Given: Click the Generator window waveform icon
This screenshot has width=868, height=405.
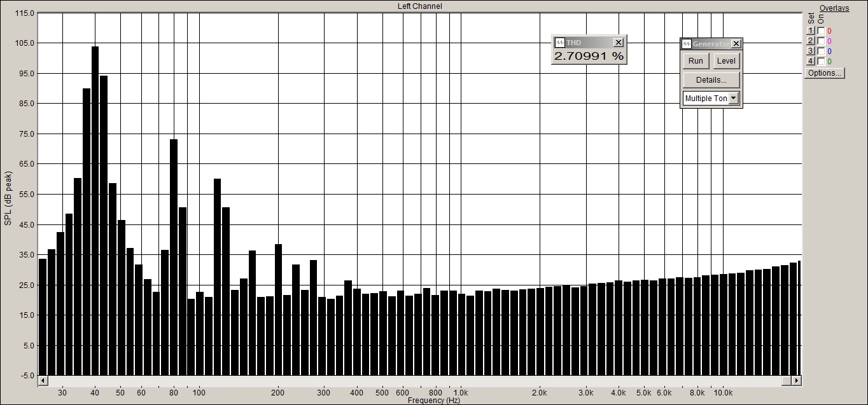Looking at the screenshot, I should tap(686, 44).
